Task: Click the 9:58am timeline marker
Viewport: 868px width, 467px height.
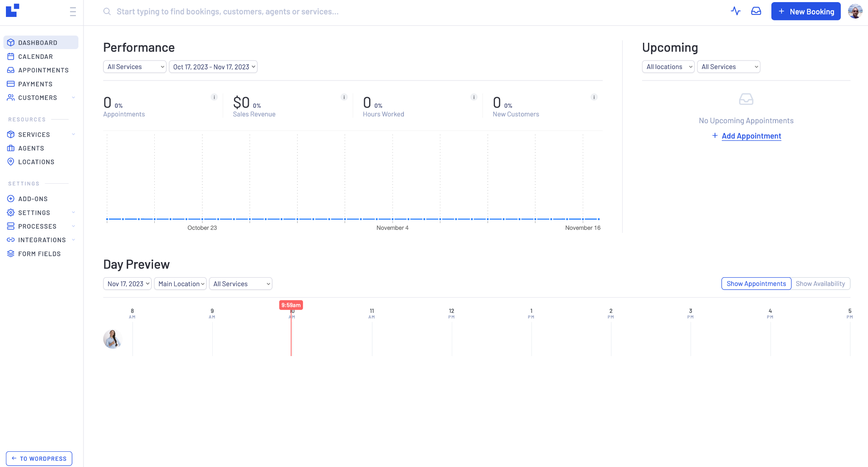Action: click(x=291, y=305)
